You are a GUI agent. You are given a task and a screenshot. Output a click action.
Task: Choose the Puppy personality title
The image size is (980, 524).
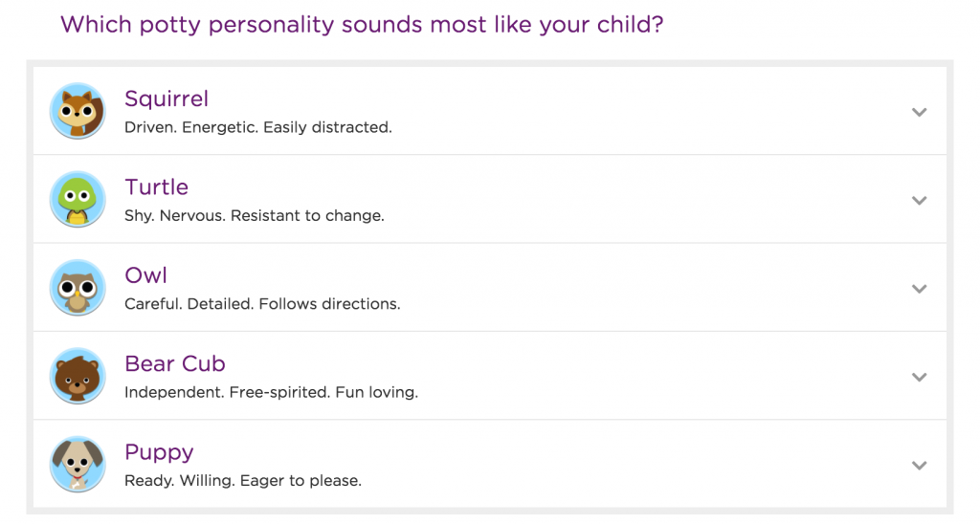[x=159, y=452]
